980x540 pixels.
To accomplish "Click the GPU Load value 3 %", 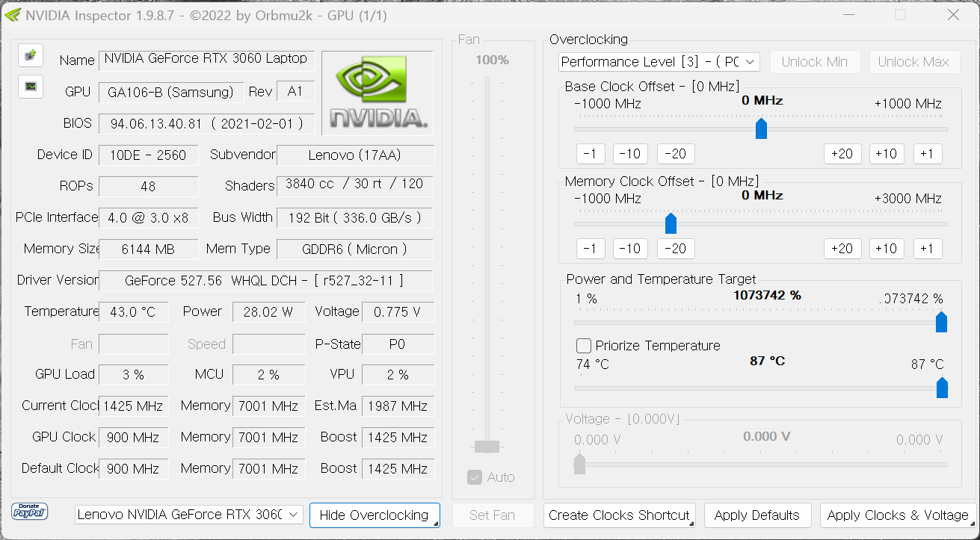I will point(135,375).
